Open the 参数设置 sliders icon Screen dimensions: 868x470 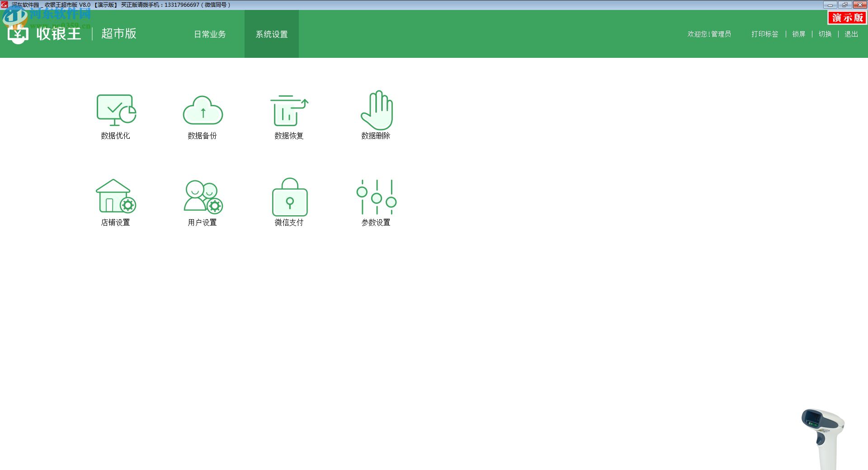(x=376, y=197)
